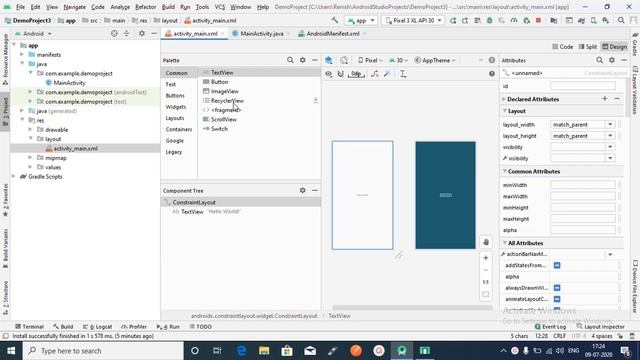This screenshot has height=360, width=640.
Task: Click the red Stop icon in toolbar
Action: (538, 20)
